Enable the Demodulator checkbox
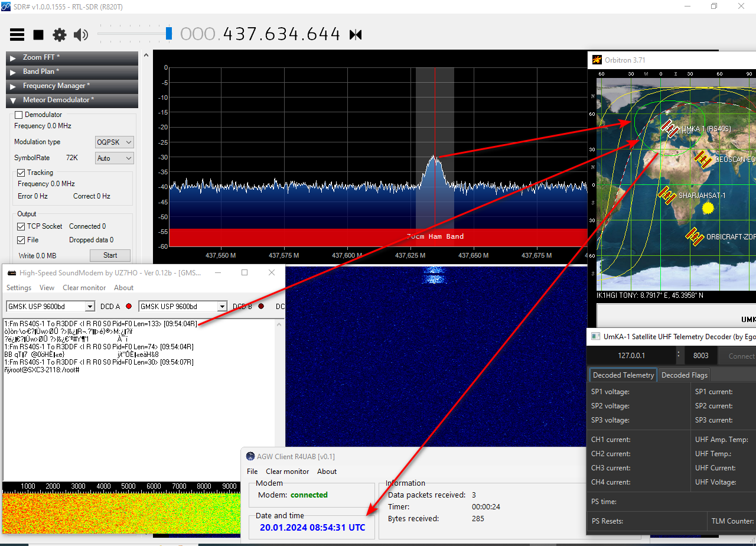 tap(18, 115)
